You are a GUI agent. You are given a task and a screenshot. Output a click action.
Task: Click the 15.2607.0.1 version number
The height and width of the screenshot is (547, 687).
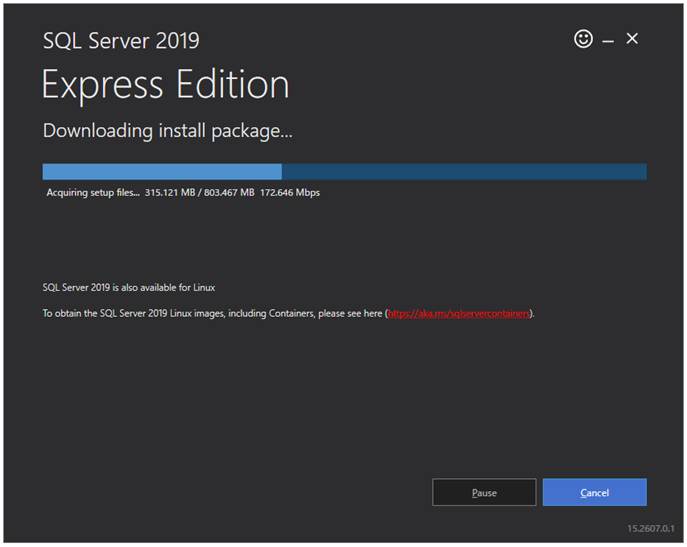click(651, 528)
